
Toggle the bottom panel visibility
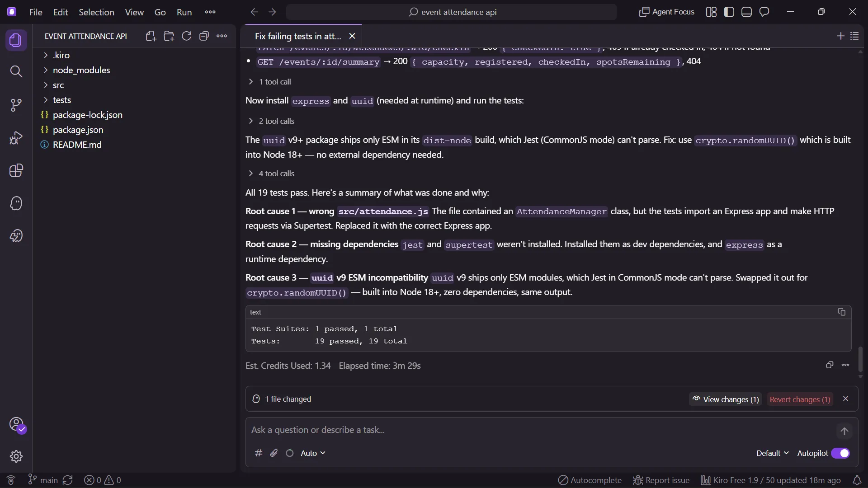746,12
